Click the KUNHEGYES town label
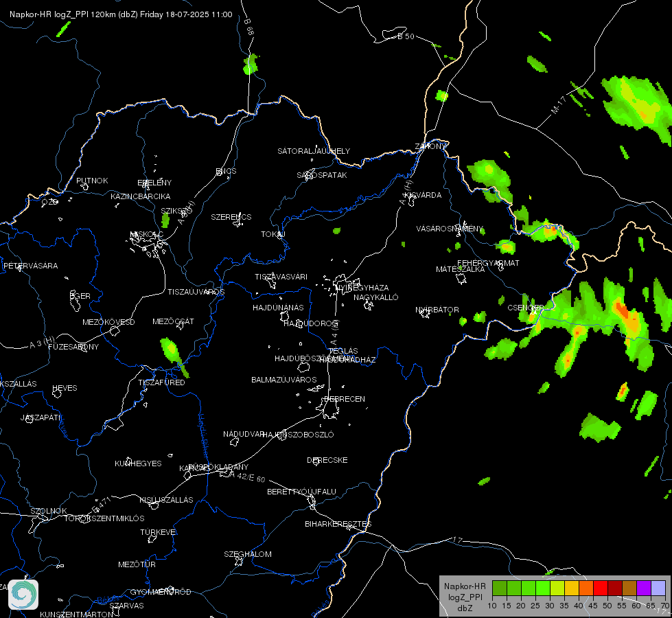 [x=138, y=463]
